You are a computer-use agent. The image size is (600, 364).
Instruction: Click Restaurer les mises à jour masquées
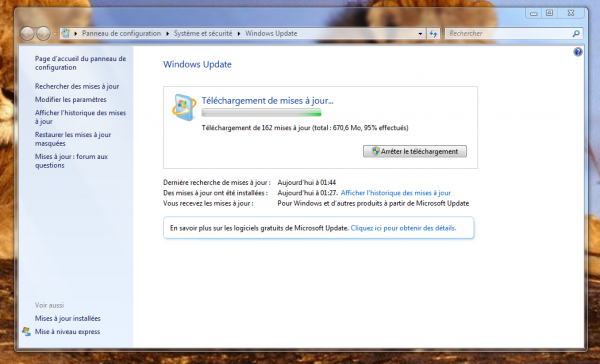[73, 139]
